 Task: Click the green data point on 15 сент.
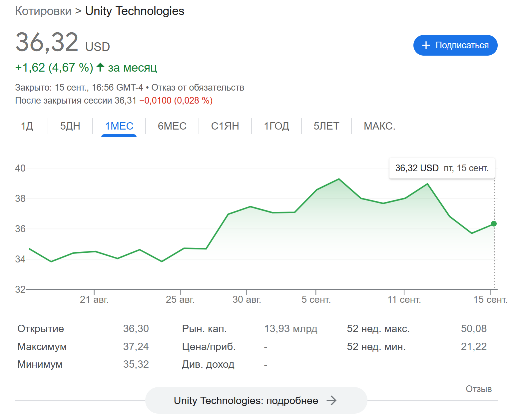coord(494,224)
